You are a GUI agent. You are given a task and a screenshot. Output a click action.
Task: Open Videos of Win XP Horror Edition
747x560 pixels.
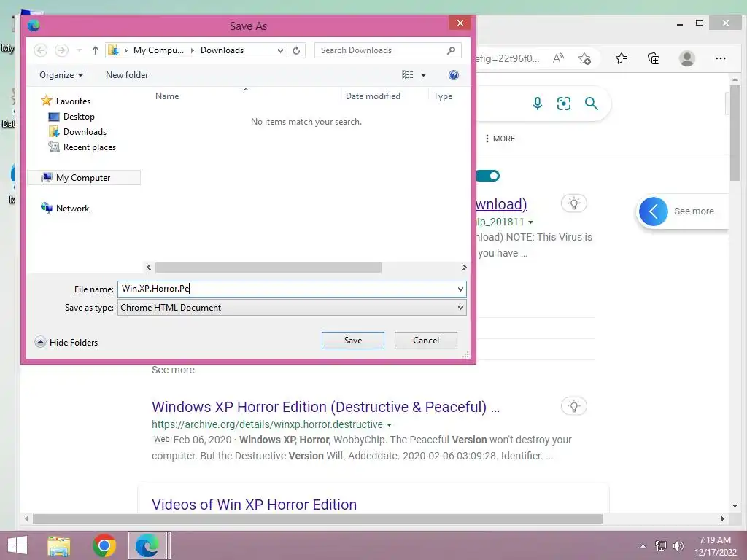[254, 505]
